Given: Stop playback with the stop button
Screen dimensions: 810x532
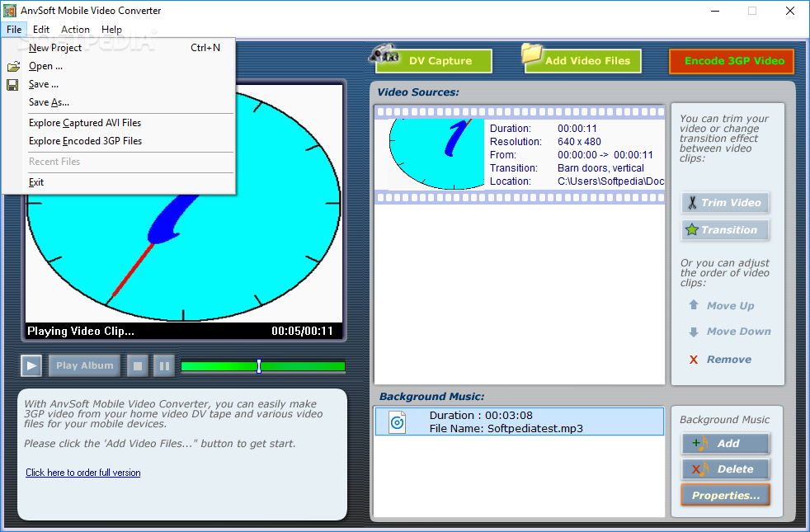Looking at the screenshot, I should (x=138, y=365).
